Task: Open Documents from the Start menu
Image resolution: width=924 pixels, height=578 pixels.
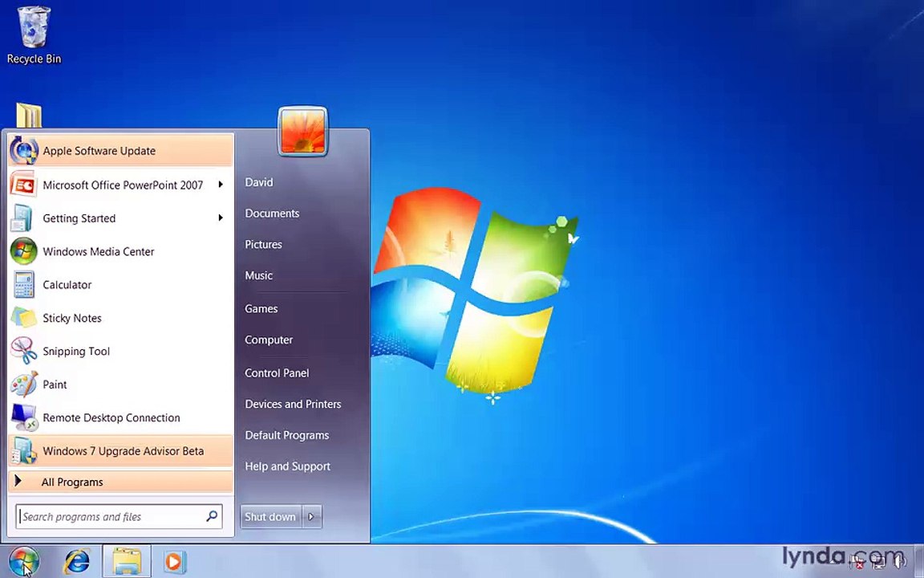Action: coord(272,214)
